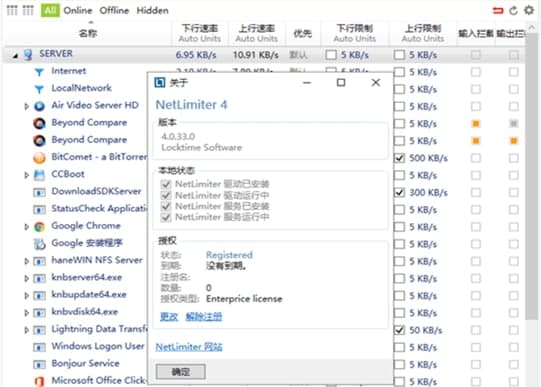
Task: Click the first Beyond Compare orange input block marker
Action: point(476,123)
